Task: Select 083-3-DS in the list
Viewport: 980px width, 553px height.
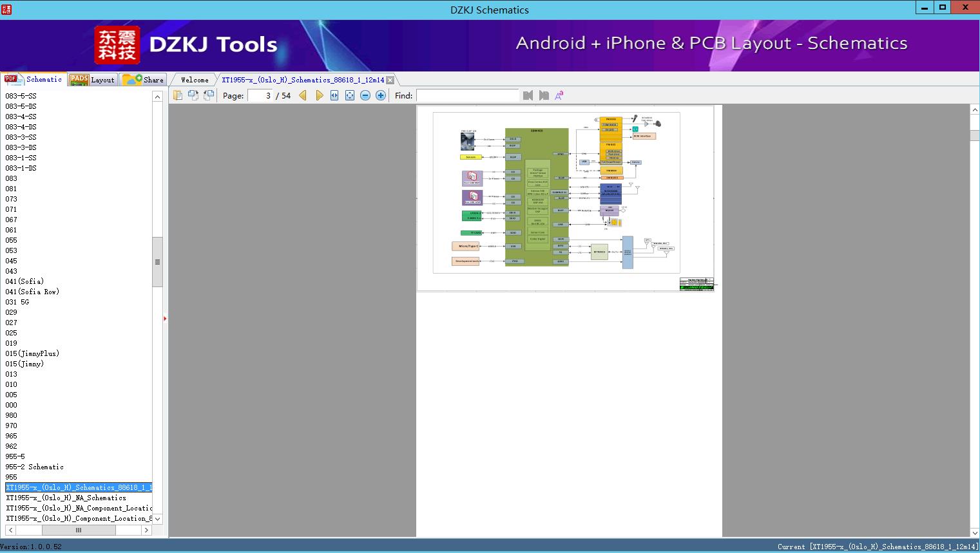Action: click(x=21, y=147)
